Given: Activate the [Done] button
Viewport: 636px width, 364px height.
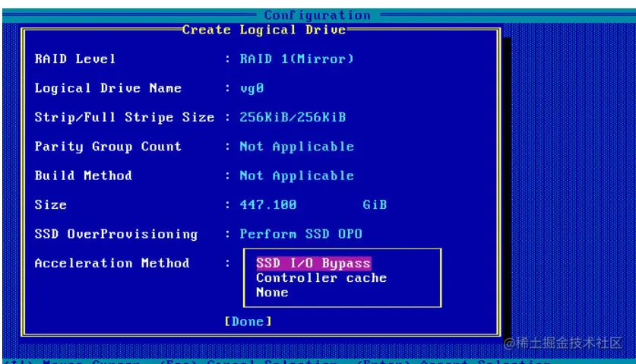Looking at the screenshot, I should point(248,321).
